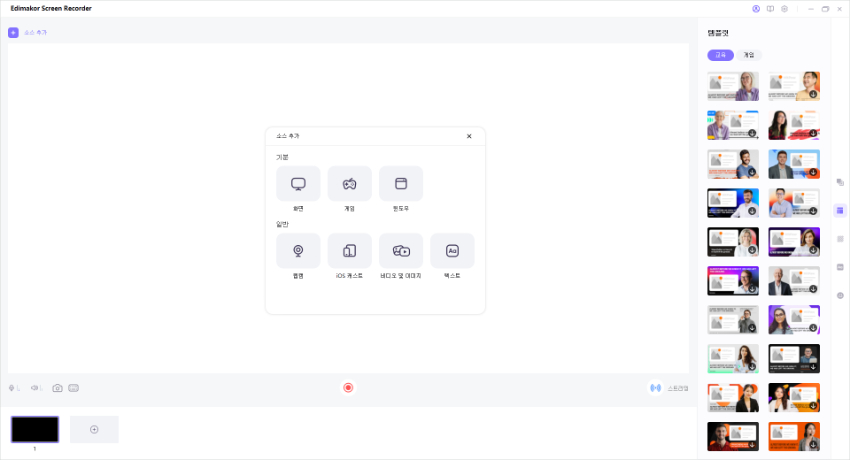
Task: Add a 텍스트 (text) source
Action: (452, 251)
